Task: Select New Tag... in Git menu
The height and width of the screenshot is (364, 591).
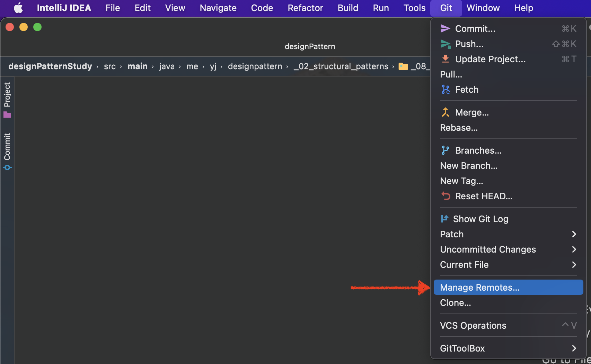Action: (508, 181)
